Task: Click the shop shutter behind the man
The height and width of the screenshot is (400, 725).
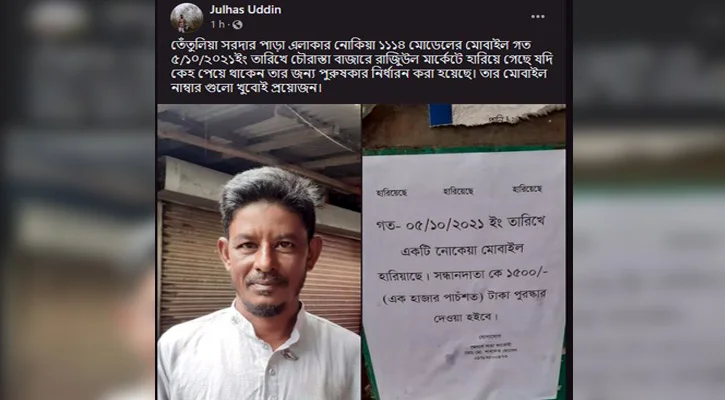Action: (x=194, y=264)
